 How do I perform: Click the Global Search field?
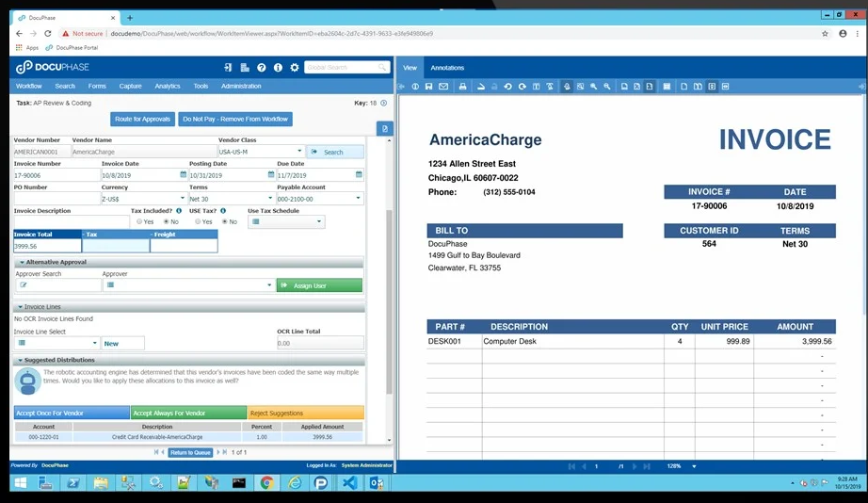click(346, 68)
